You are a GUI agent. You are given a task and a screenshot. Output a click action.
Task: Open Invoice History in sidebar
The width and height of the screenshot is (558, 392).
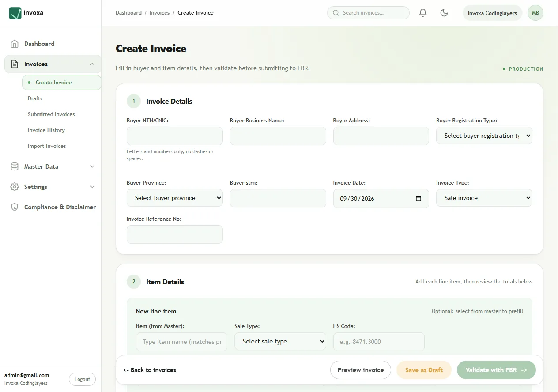(46, 130)
